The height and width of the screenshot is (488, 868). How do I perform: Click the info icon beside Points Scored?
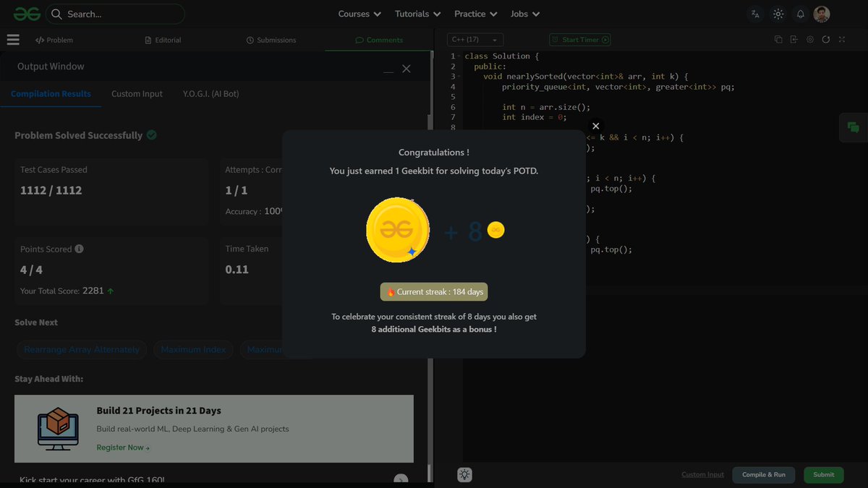pyautogui.click(x=79, y=249)
